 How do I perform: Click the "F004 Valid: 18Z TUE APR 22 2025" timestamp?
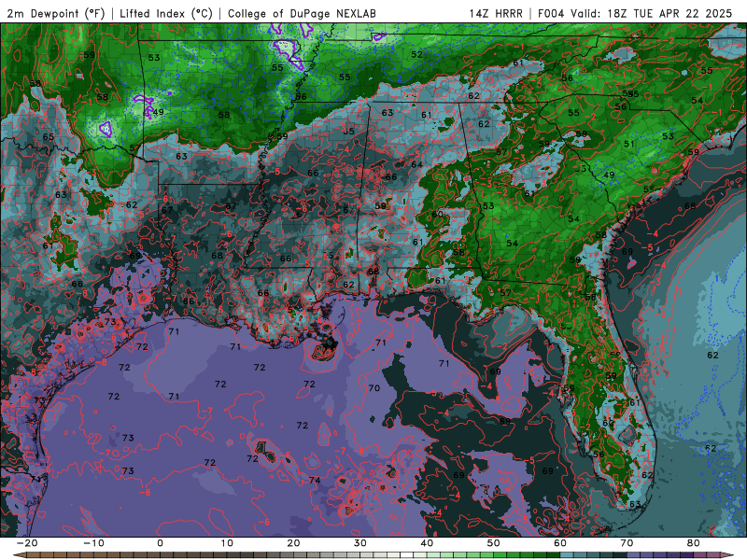point(635,13)
